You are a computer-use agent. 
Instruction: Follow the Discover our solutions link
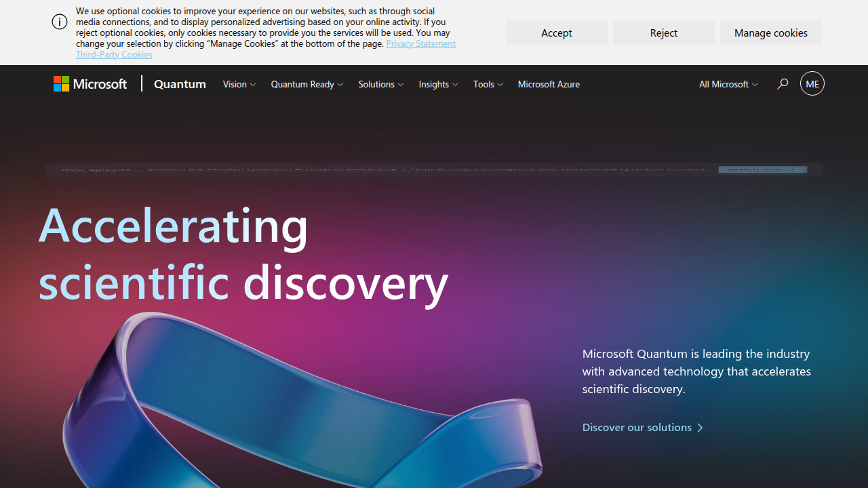[643, 427]
